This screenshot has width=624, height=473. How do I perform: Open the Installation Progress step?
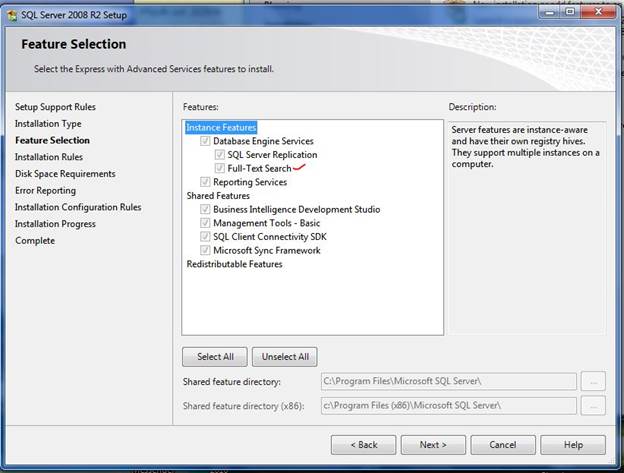click(x=55, y=224)
